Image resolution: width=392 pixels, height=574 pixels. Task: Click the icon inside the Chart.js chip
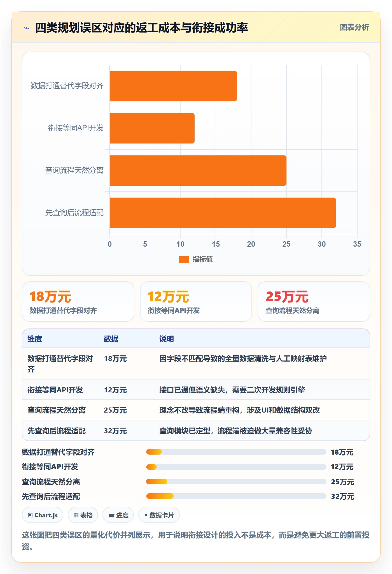pos(30,515)
